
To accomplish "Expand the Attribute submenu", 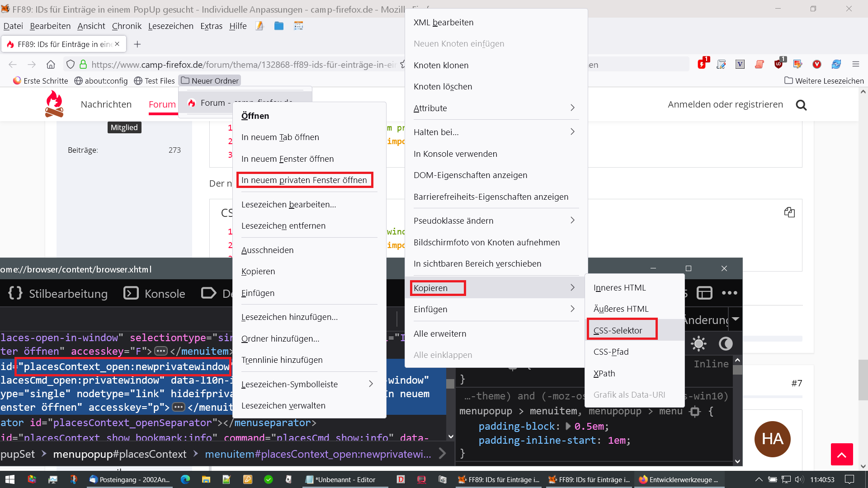I will click(x=496, y=108).
